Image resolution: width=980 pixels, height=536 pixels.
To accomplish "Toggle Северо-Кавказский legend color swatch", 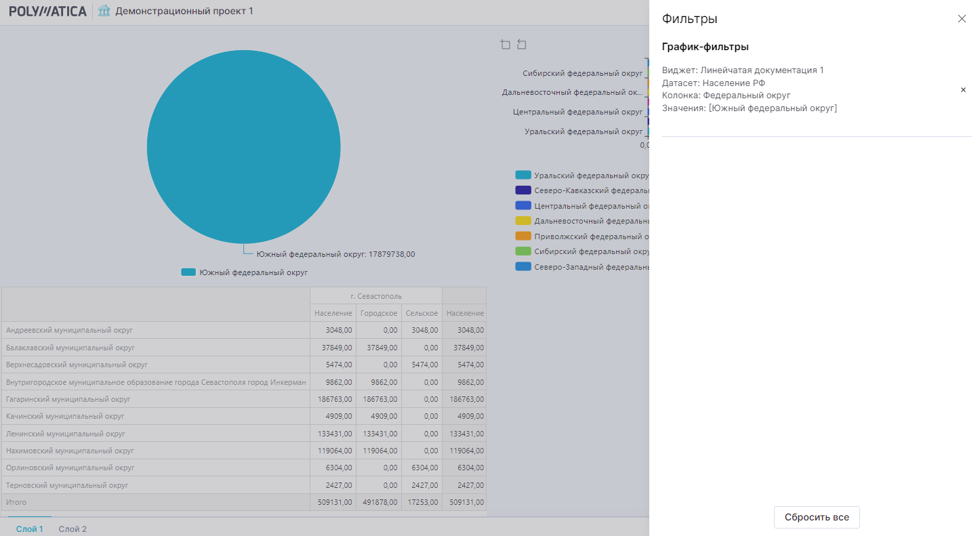I will (x=523, y=190).
